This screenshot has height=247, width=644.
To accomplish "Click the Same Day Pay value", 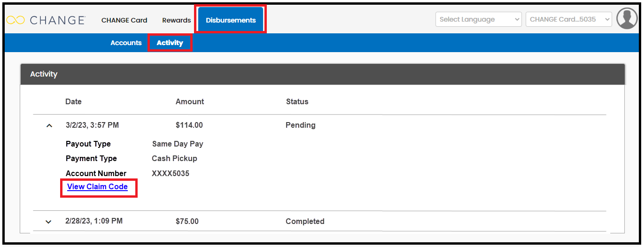I will coord(178,144).
